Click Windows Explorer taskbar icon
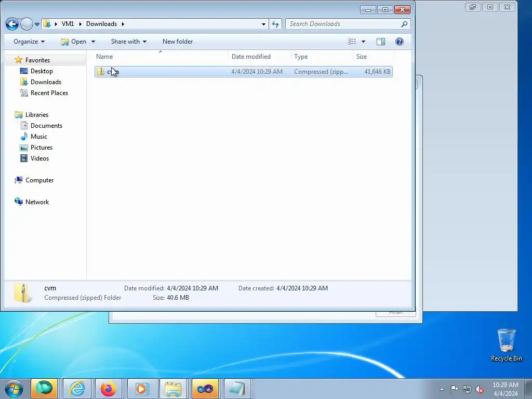The image size is (532, 399). pyautogui.click(x=173, y=389)
